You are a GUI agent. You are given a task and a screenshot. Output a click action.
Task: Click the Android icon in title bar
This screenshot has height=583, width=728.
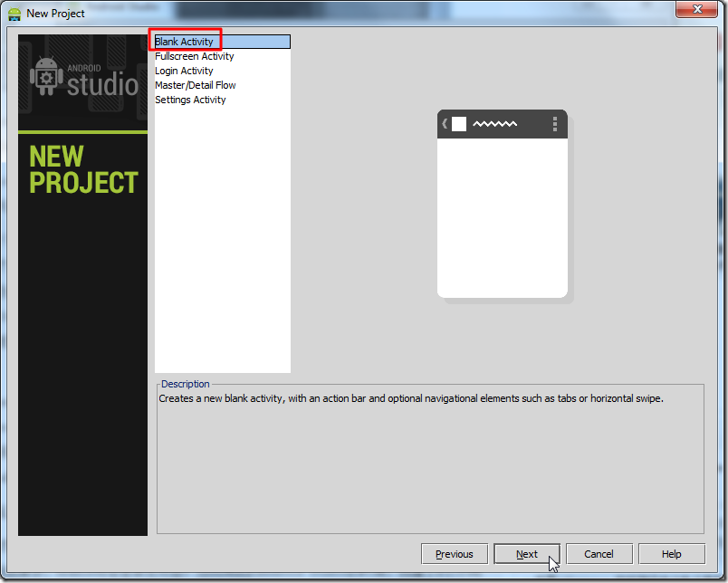point(14,14)
